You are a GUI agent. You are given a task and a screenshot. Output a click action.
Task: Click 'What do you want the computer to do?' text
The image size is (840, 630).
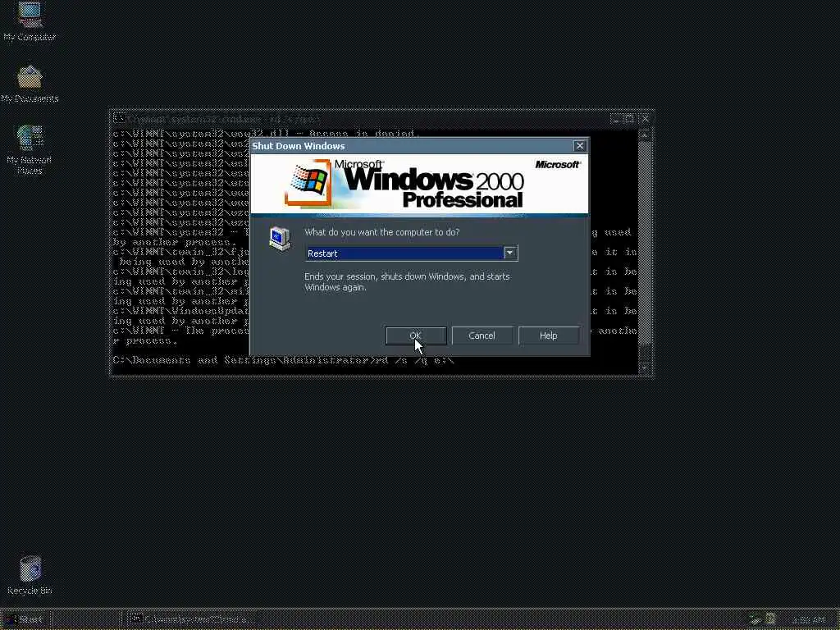point(382,232)
